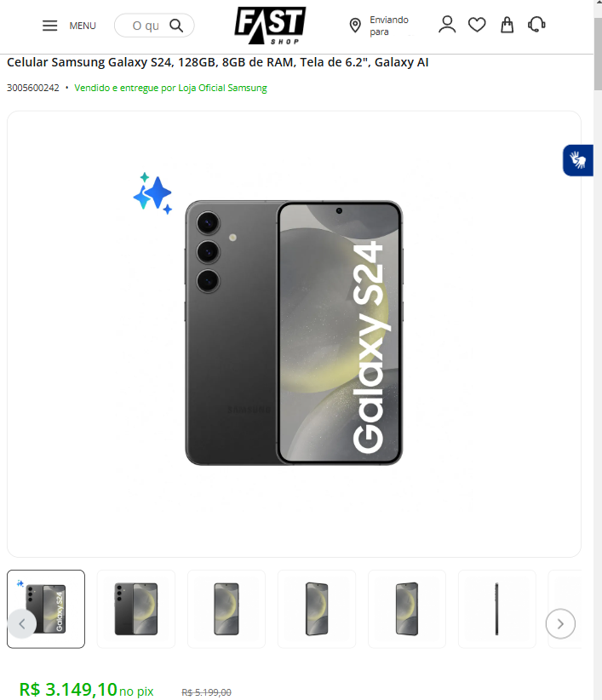Open the customer support headset icon

[536, 25]
